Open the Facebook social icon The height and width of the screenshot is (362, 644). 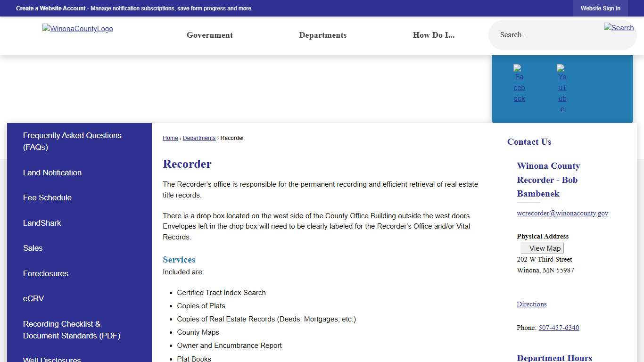pos(519,84)
